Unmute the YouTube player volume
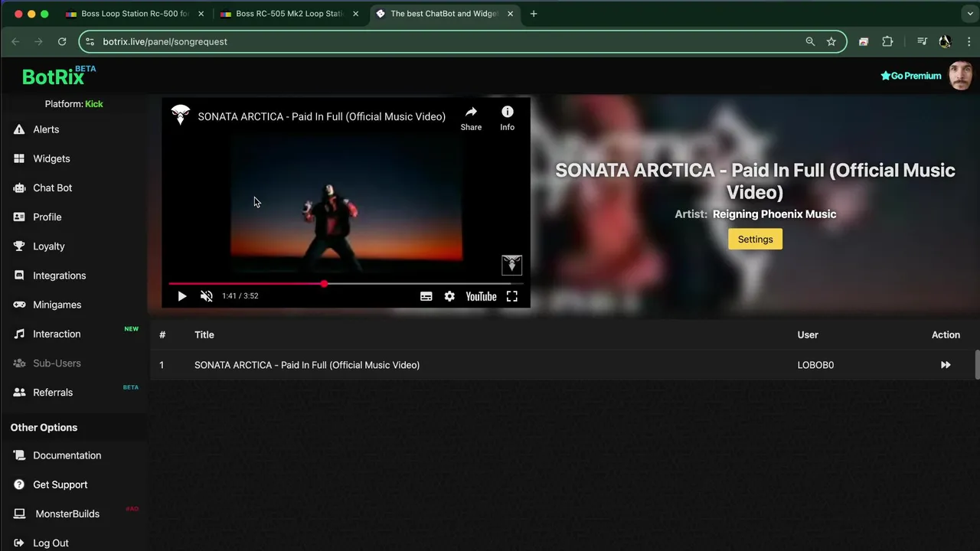Image resolution: width=980 pixels, height=551 pixels. [x=206, y=296]
